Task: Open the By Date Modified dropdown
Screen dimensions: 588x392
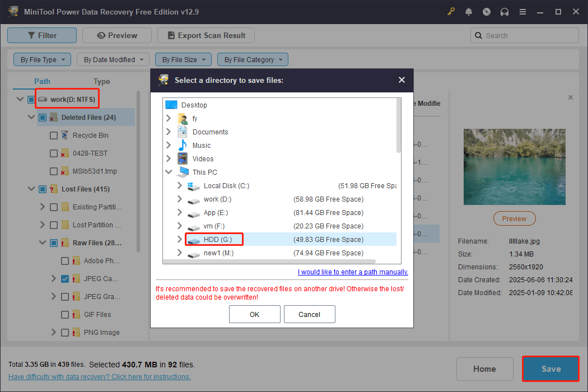Action: click(x=113, y=59)
